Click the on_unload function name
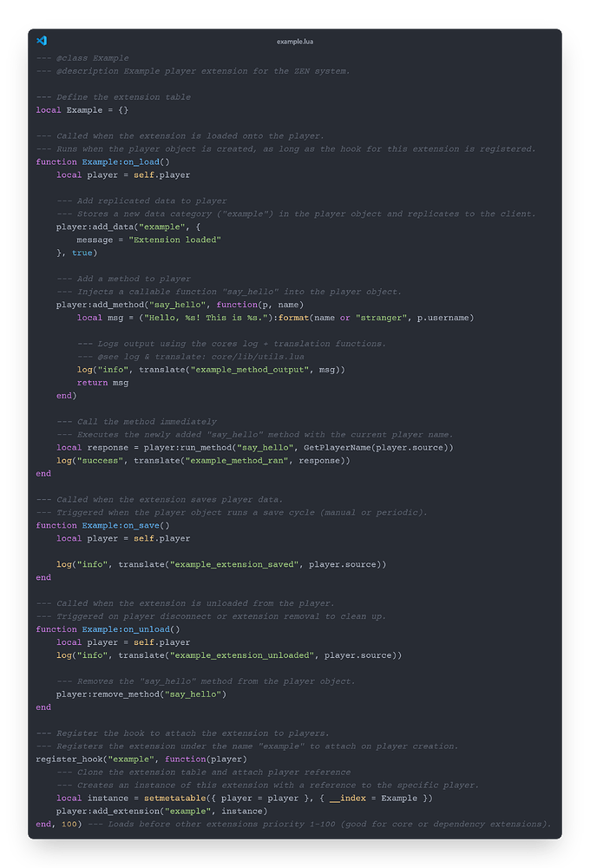The image size is (590, 868). (x=144, y=629)
